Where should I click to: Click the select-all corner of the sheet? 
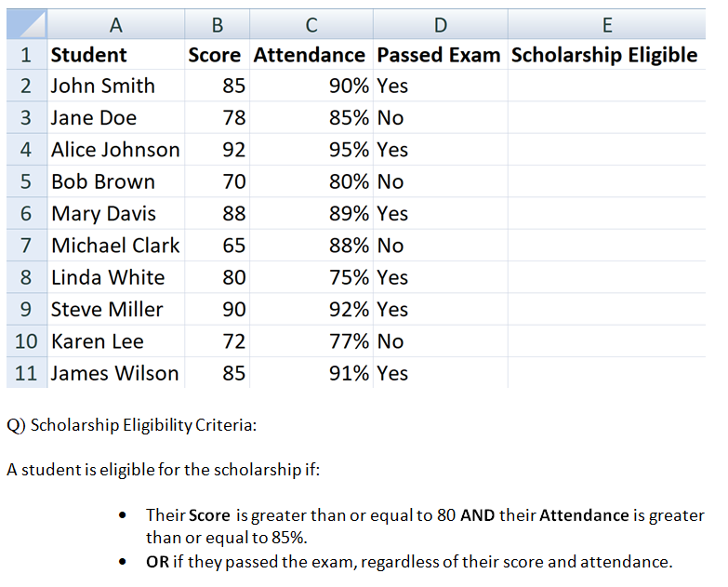[x=24, y=24]
